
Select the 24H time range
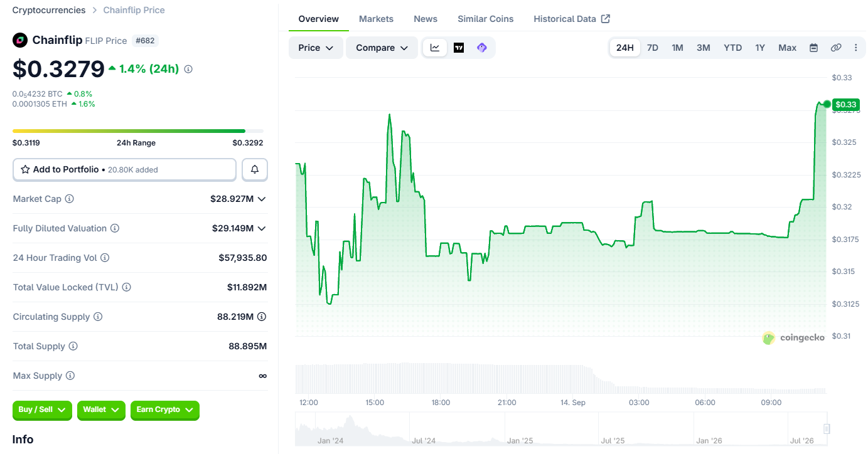click(625, 48)
